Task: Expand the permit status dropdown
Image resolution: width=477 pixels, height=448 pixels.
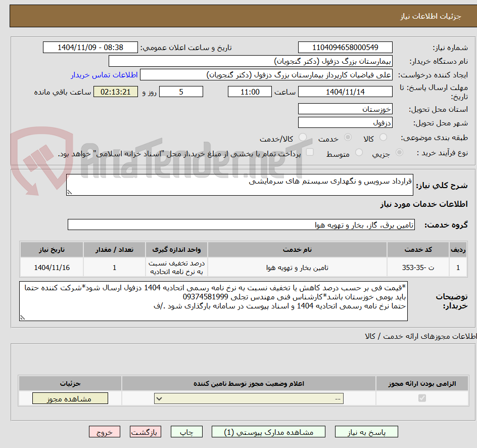Action: pos(249,398)
